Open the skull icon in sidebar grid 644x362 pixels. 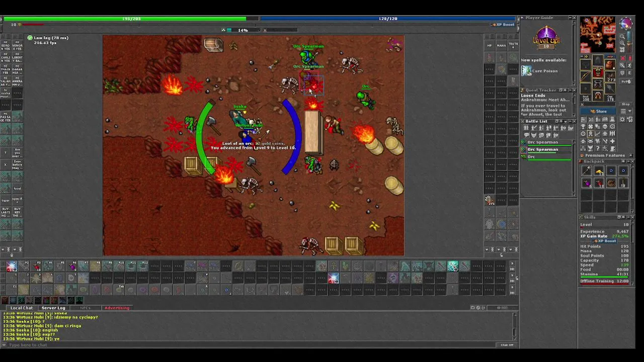pos(605,126)
